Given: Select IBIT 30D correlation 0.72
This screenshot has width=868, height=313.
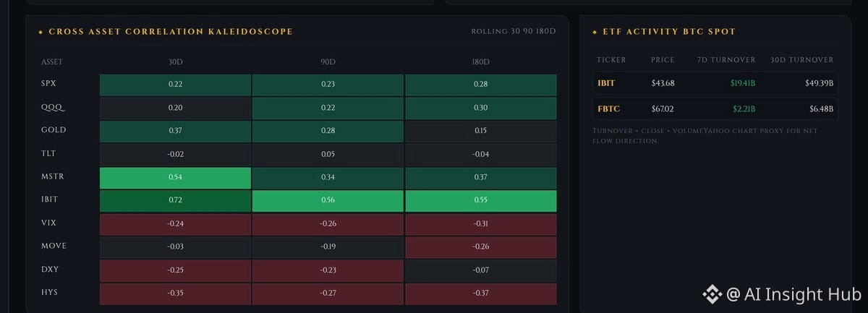Looking at the screenshot, I should (x=176, y=201).
